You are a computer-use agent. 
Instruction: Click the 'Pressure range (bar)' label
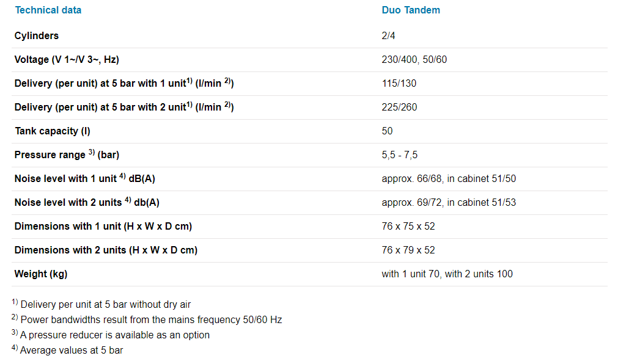(x=67, y=155)
